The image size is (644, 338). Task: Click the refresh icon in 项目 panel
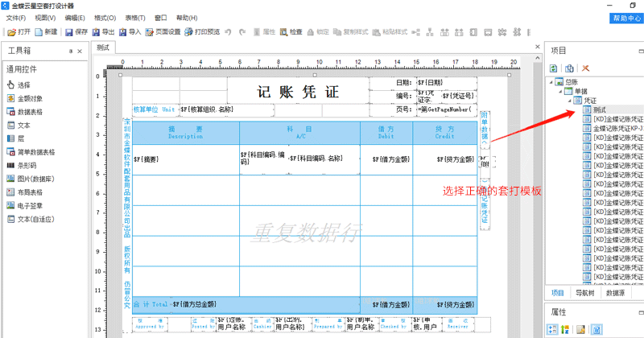tap(554, 68)
